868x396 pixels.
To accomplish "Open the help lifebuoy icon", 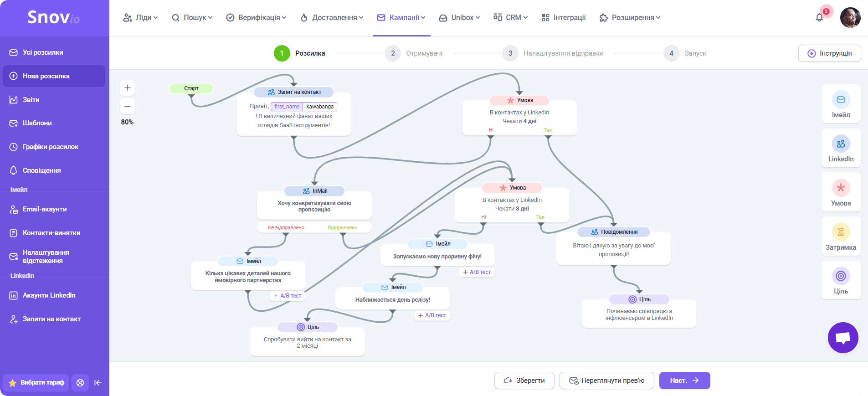I will click(80, 383).
